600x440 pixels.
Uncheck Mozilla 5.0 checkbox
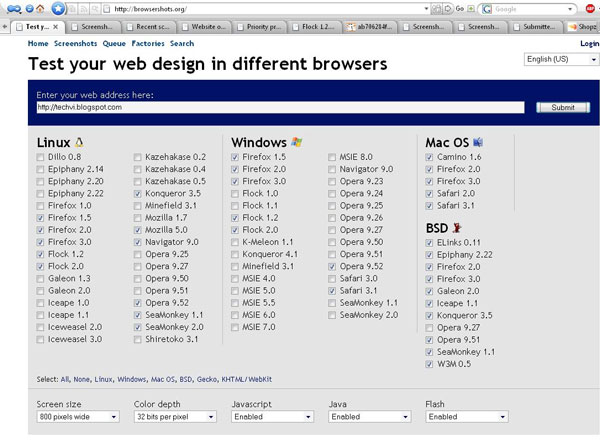137,230
